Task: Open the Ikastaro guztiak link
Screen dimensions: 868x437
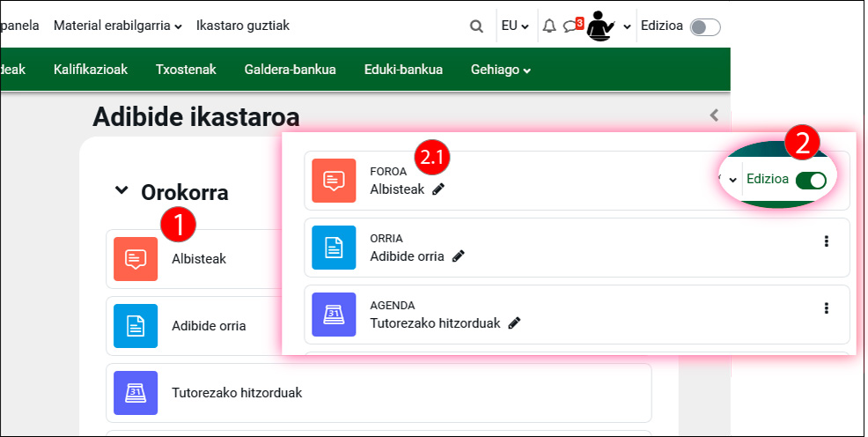Action: pyautogui.click(x=242, y=26)
